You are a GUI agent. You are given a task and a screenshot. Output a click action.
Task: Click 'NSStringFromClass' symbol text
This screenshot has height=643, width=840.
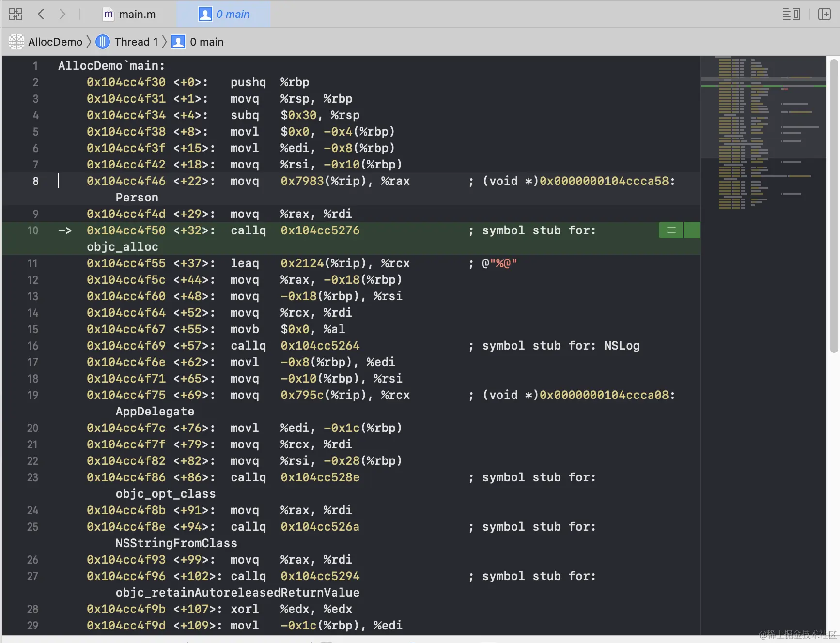coord(176,543)
